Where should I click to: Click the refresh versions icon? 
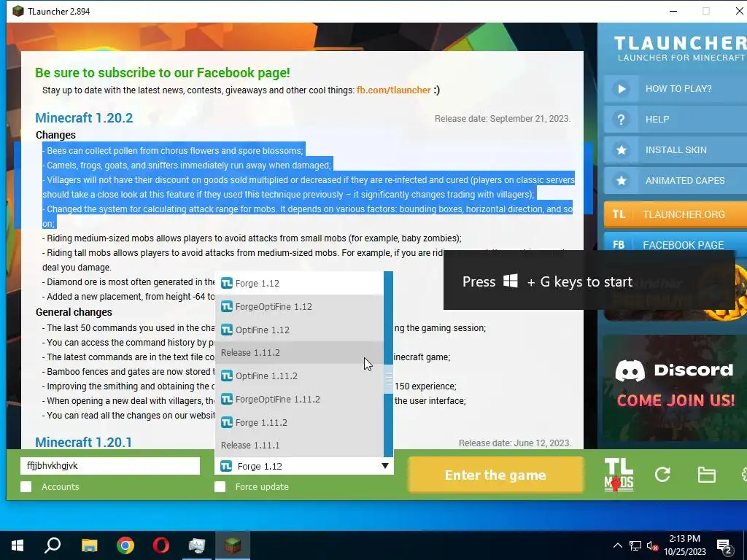click(x=662, y=474)
